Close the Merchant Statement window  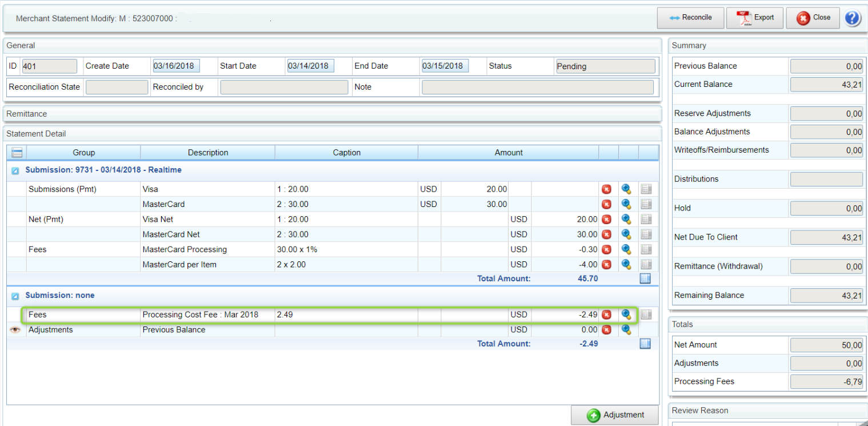813,18
